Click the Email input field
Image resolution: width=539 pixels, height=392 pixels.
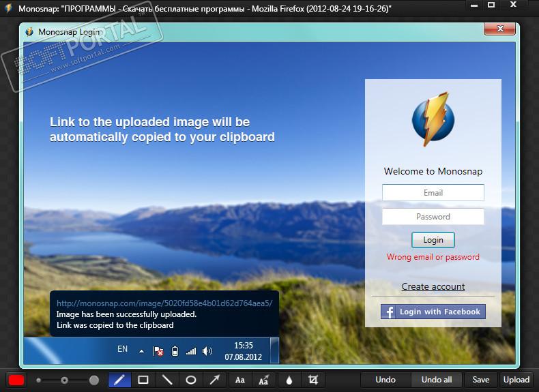(x=433, y=193)
